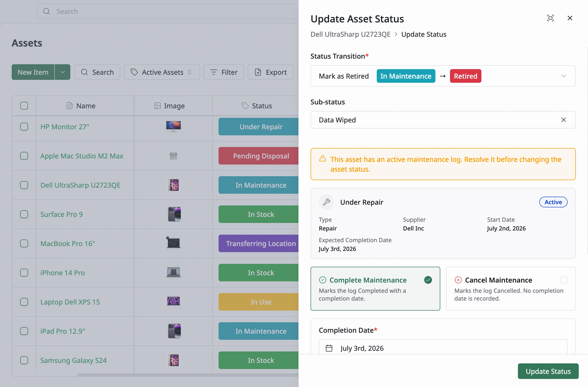Screen dimensions: 588x387
Task: Check the Apple Mac Studio M2 Max row
Action: pyautogui.click(x=24, y=156)
